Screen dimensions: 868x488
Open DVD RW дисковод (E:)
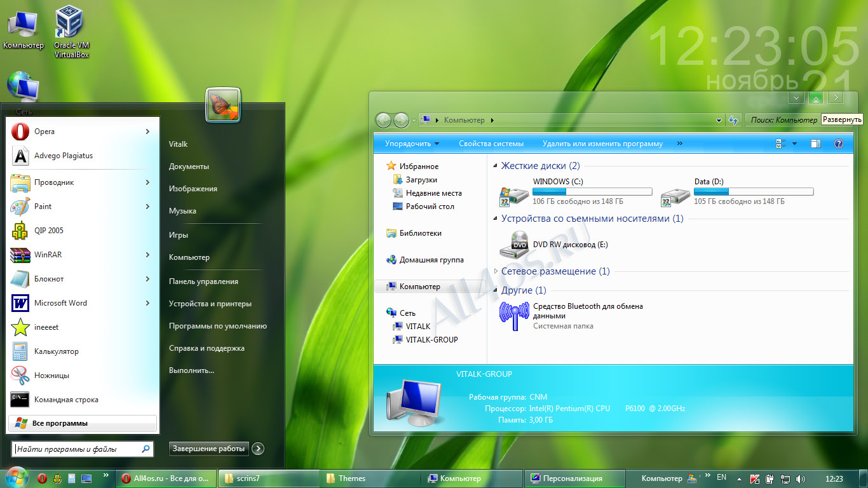(x=555, y=244)
